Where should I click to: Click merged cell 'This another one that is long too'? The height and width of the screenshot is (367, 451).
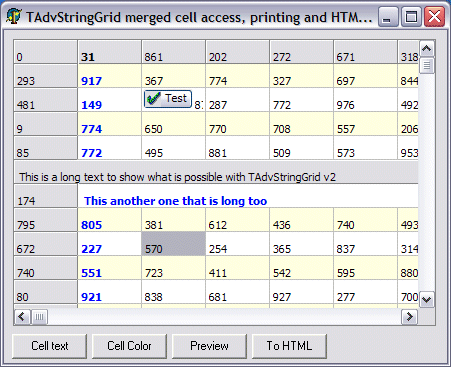248,196
